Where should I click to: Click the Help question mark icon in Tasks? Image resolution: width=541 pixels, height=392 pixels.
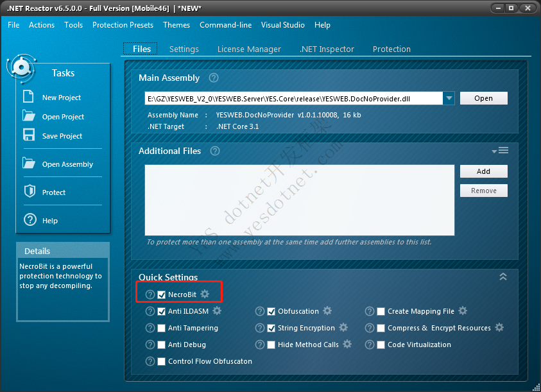coord(30,219)
